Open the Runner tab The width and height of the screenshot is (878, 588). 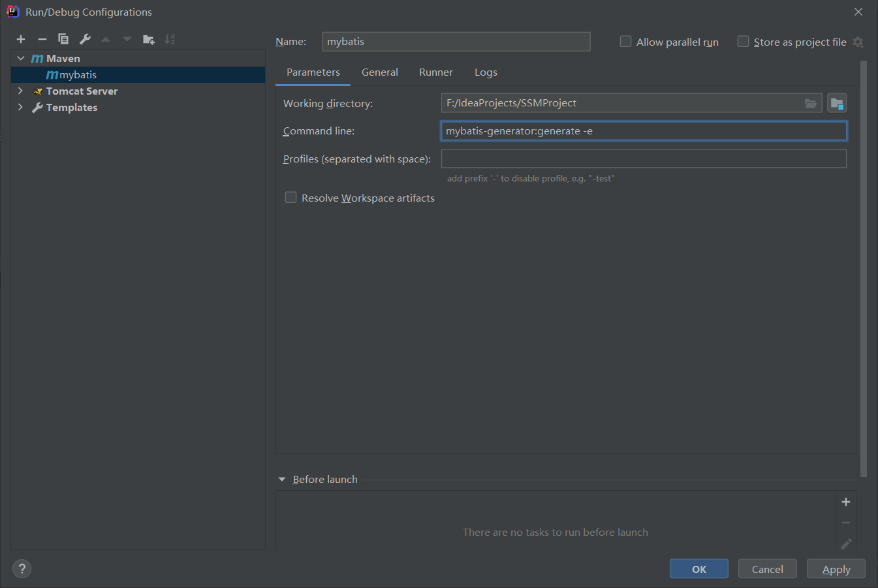click(435, 72)
